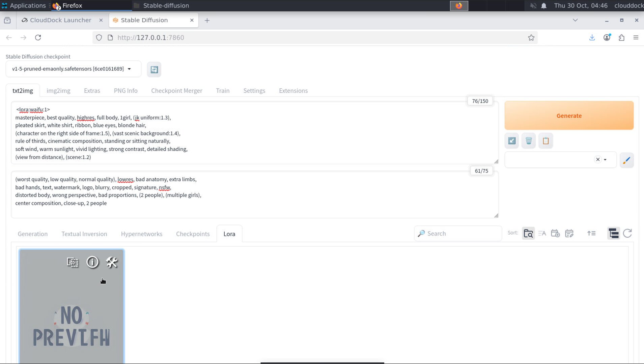Click the Lora card copy-path icon

coord(73,262)
